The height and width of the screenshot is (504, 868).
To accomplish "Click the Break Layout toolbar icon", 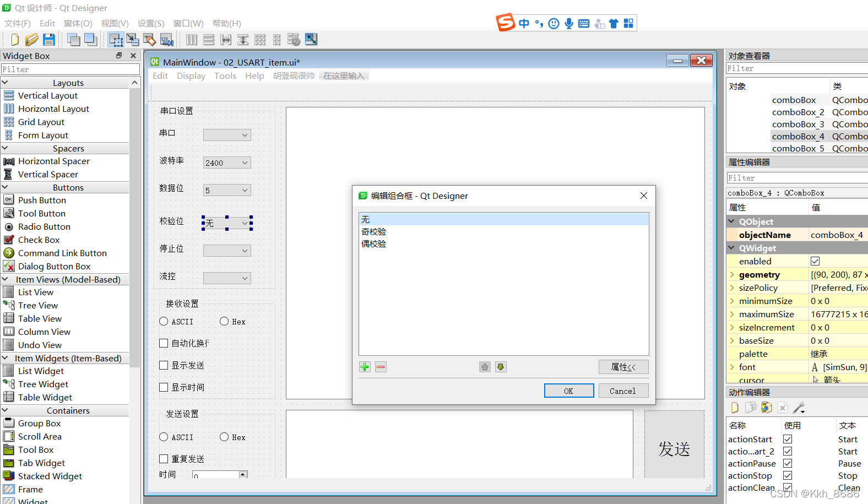I will [294, 40].
